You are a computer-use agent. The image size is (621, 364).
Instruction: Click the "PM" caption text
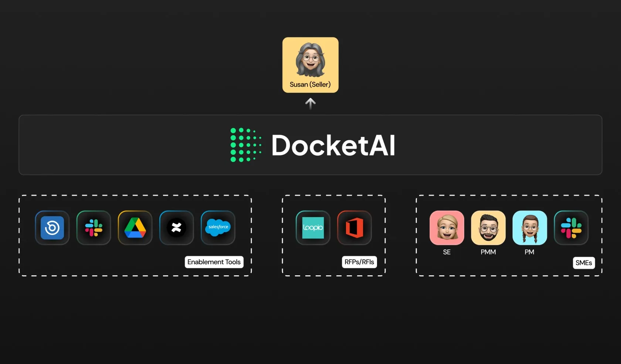[x=529, y=252]
